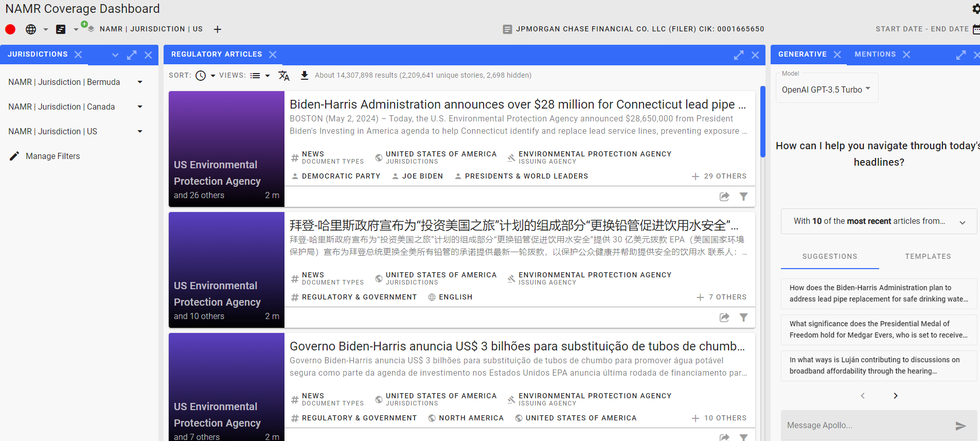Image resolution: width=980 pixels, height=441 pixels.
Task: Expand the Regulatory Articles panel to fullscreen
Action: 739,55
